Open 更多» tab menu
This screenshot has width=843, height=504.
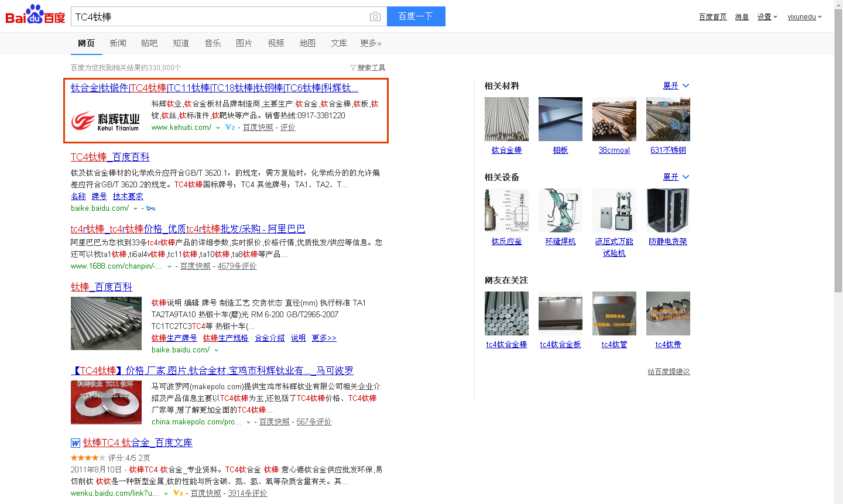pos(371,43)
